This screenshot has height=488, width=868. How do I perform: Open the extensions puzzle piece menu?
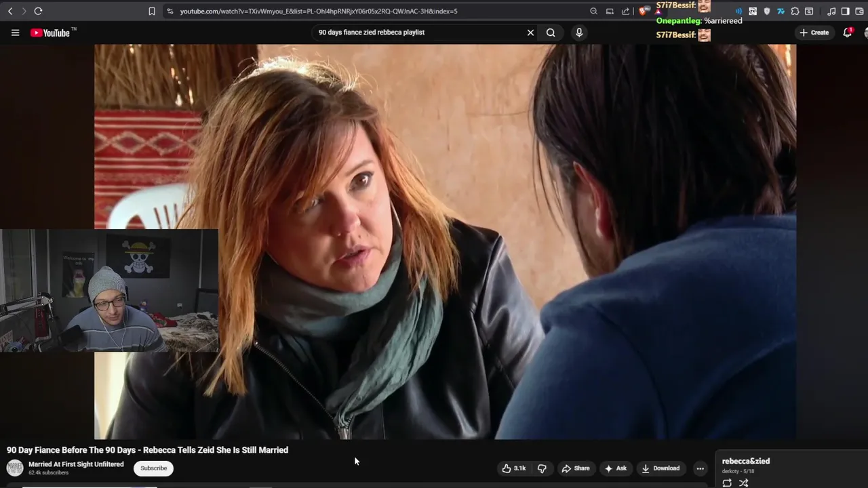coord(795,11)
